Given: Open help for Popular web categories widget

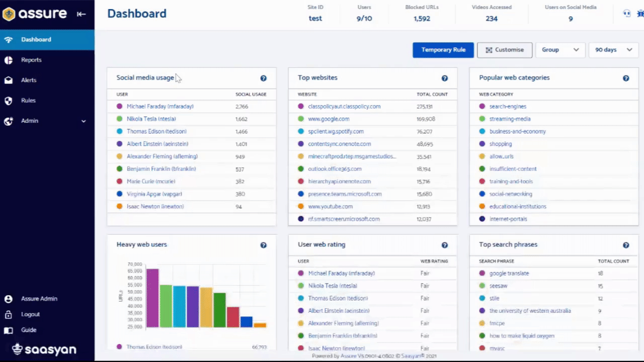Looking at the screenshot, I should [626, 78].
